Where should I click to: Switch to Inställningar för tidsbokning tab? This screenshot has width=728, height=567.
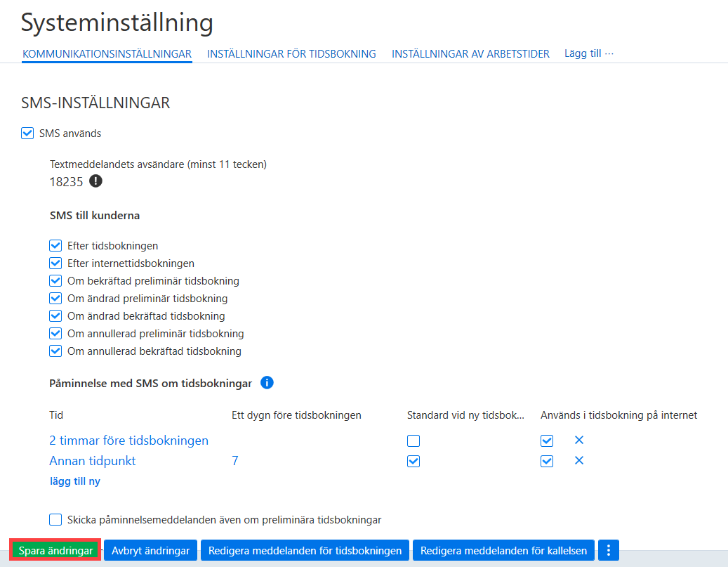(291, 54)
